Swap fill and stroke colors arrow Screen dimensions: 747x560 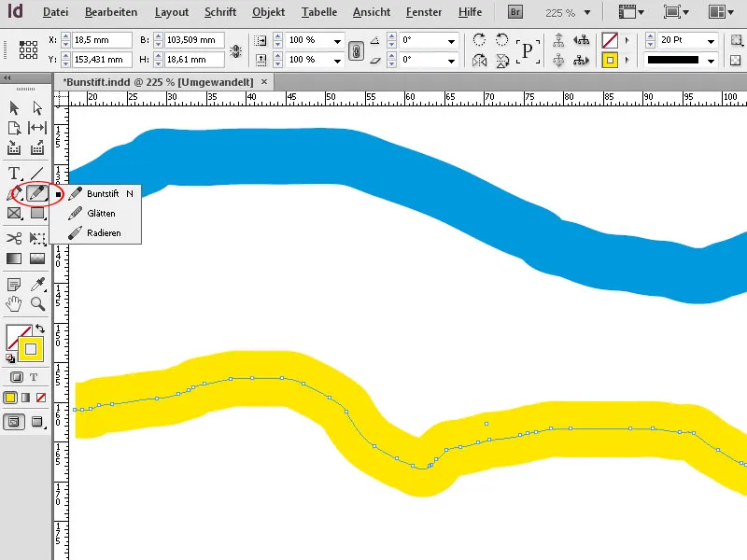[x=40, y=329]
